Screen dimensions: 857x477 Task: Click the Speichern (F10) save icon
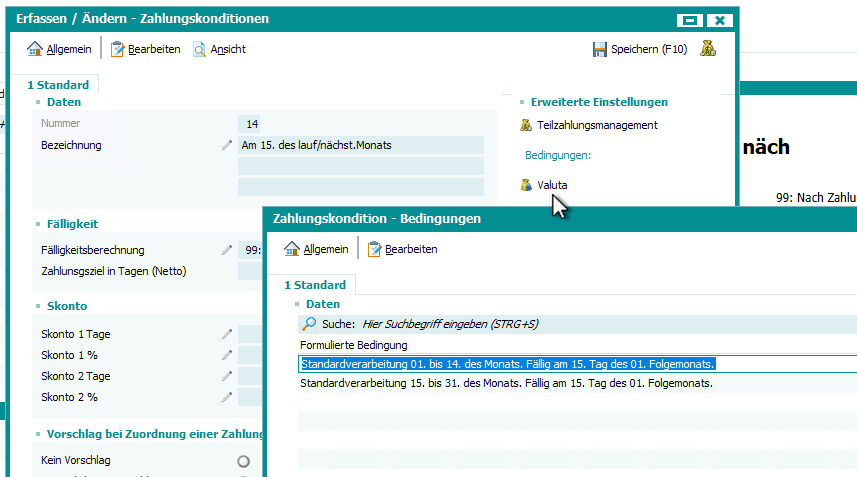pos(600,49)
